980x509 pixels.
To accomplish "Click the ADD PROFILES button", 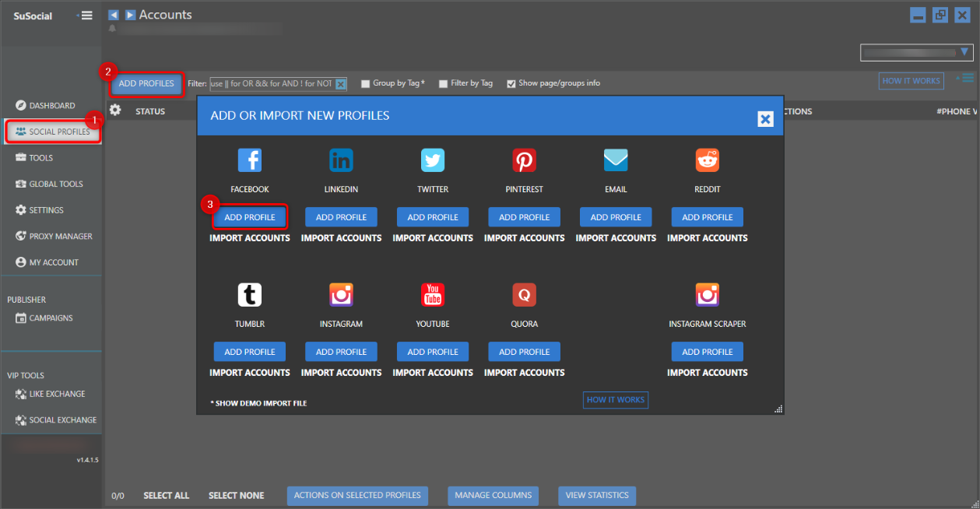I will (x=146, y=83).
